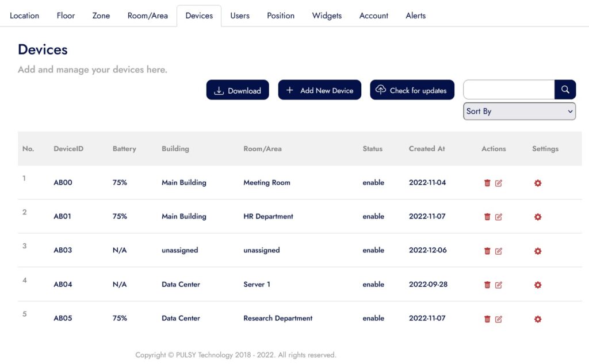Image resolution: width=589 pixels, height=364 pixels.
Task: Edit device AB04 with pencil icon
Action: (499, 285)
